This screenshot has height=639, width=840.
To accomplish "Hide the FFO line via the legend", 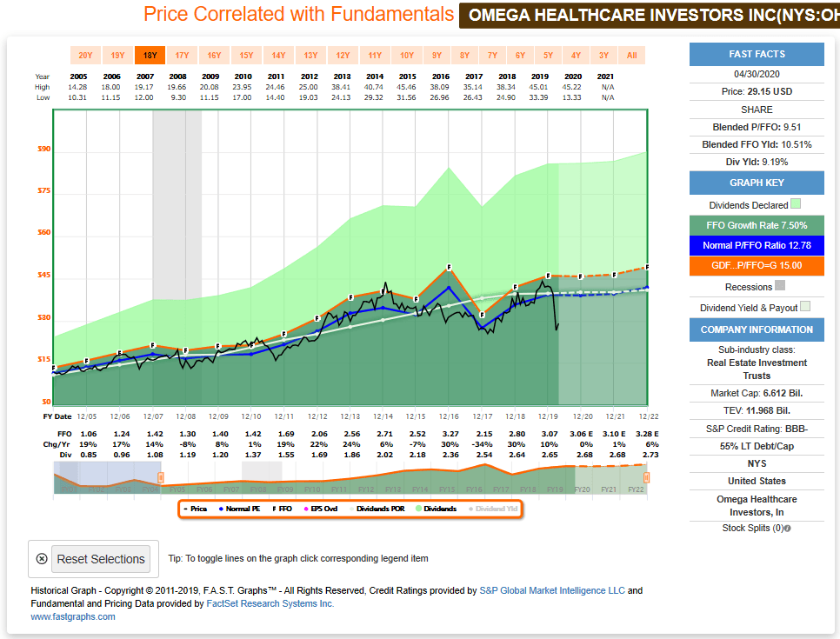I will click(278, 510).
